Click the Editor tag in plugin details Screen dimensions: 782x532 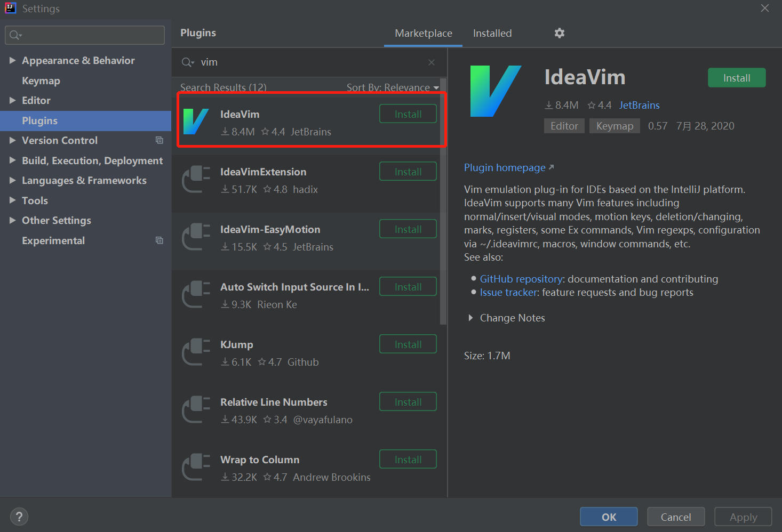tap(564, 126)
